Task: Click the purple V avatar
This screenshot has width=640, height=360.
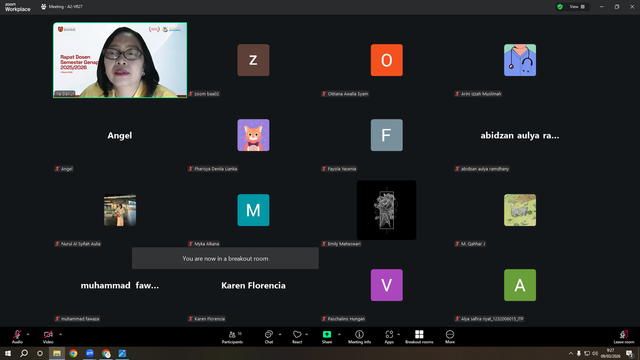Action: click(387, 285)
